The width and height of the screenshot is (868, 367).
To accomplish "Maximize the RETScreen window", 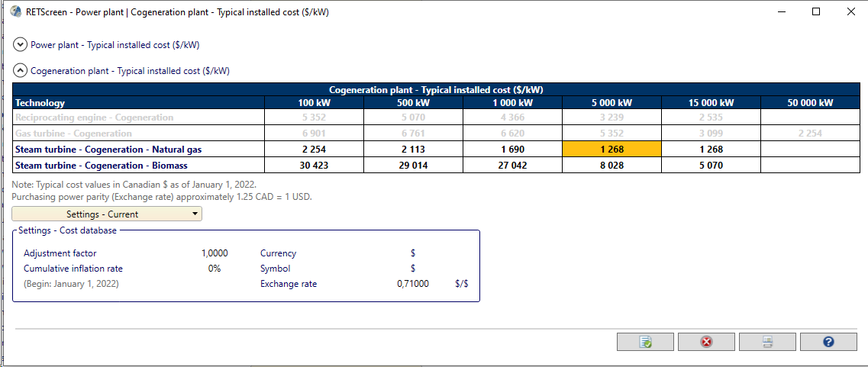I will (816, 11).
